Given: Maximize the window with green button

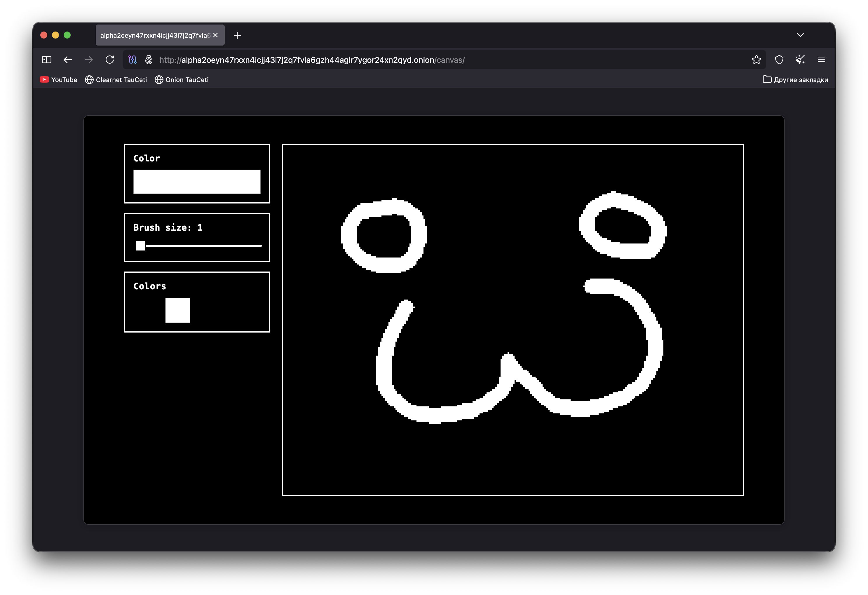Looking at the screenshot, I should (67, 35).
